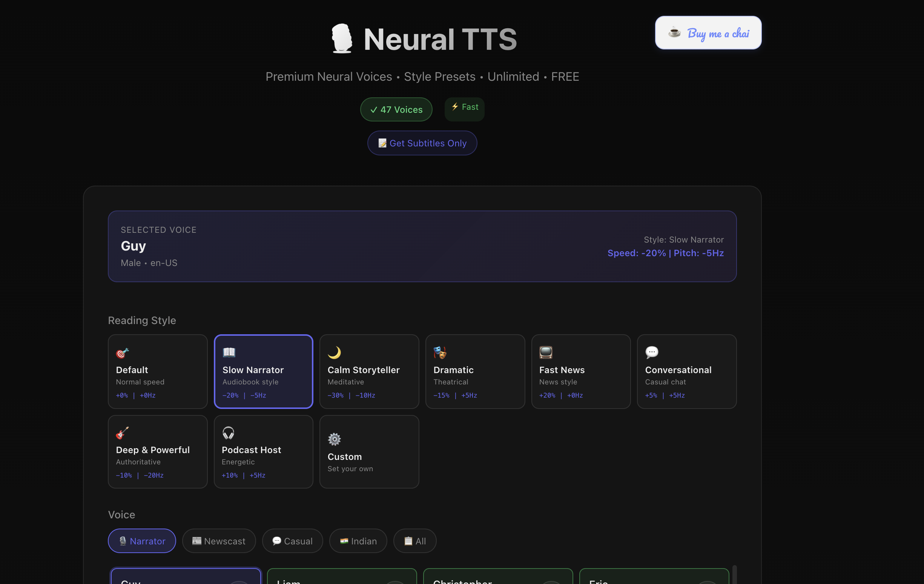Viewport: 924px width, 584px height.
Task: Switch to the Newscast voice tab
Action: (219, 541)
